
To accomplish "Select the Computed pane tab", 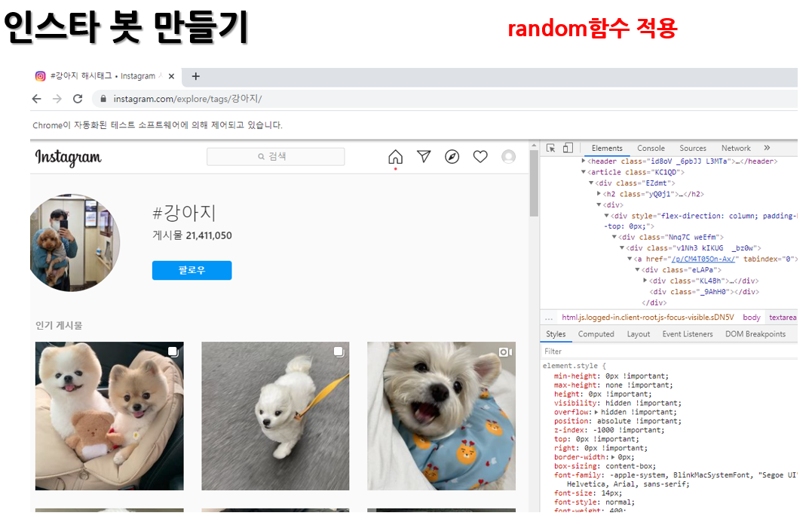I will tap(596, 334).
